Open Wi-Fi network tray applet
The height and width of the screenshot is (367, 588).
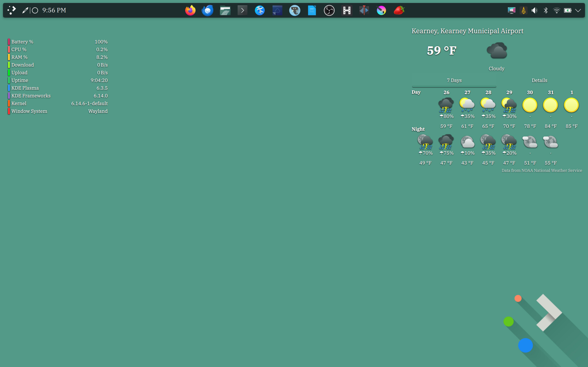556,11
